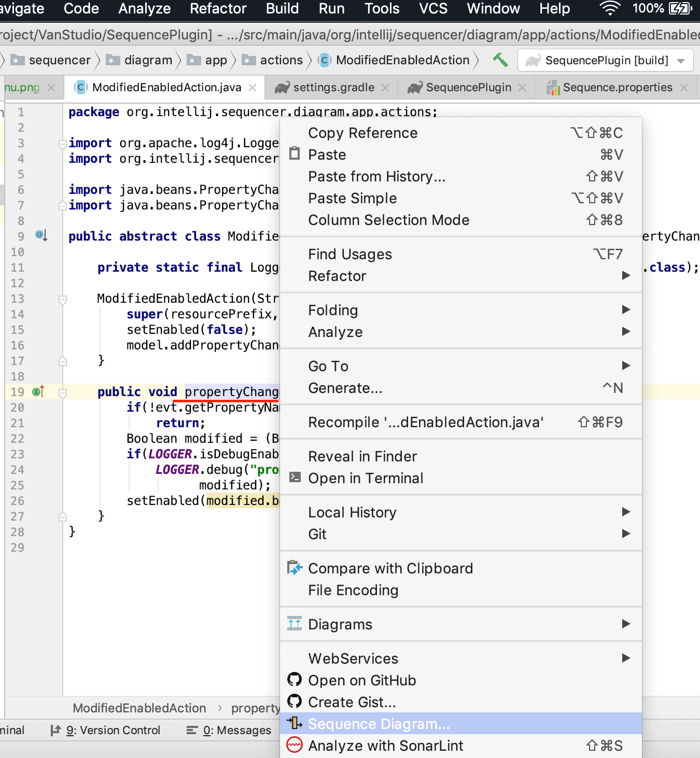Click the Sequence Diagram icon in the menu
Screen dimensions: 700x758
point(295,723)
